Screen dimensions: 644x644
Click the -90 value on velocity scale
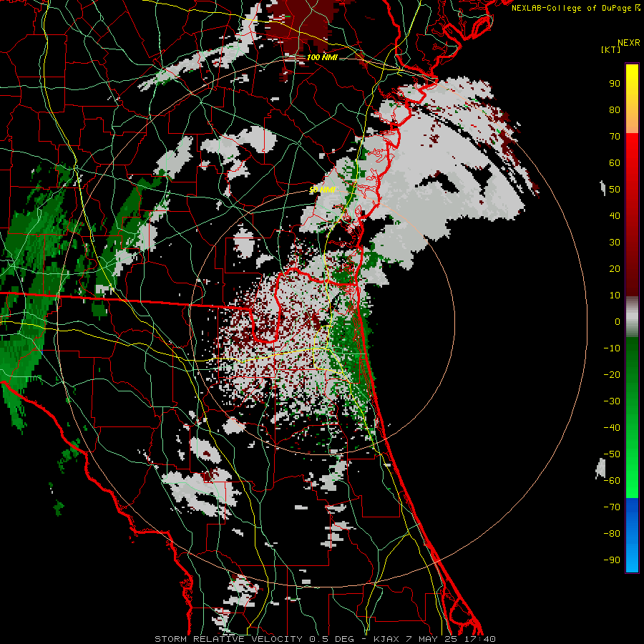click(x=612, y=560)
